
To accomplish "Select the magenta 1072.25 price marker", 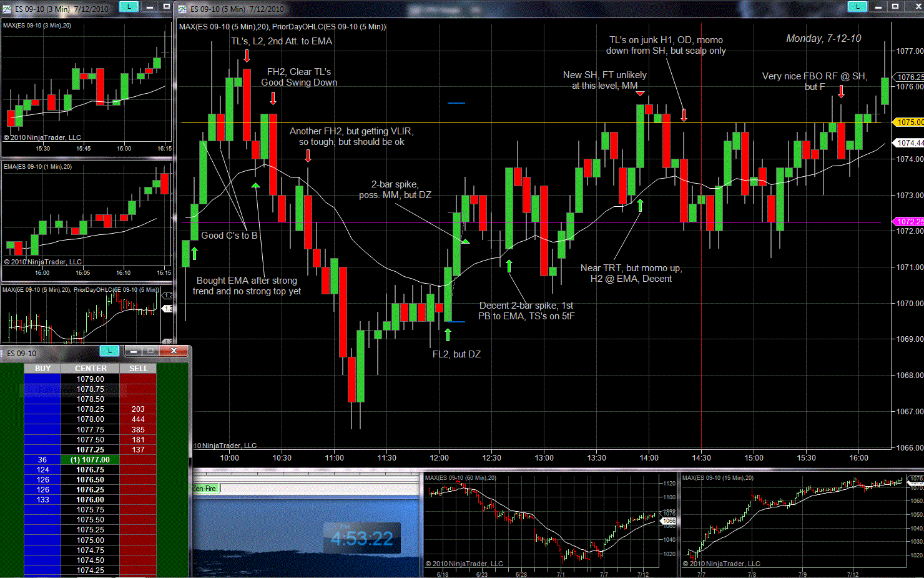I will click(909, 222).
